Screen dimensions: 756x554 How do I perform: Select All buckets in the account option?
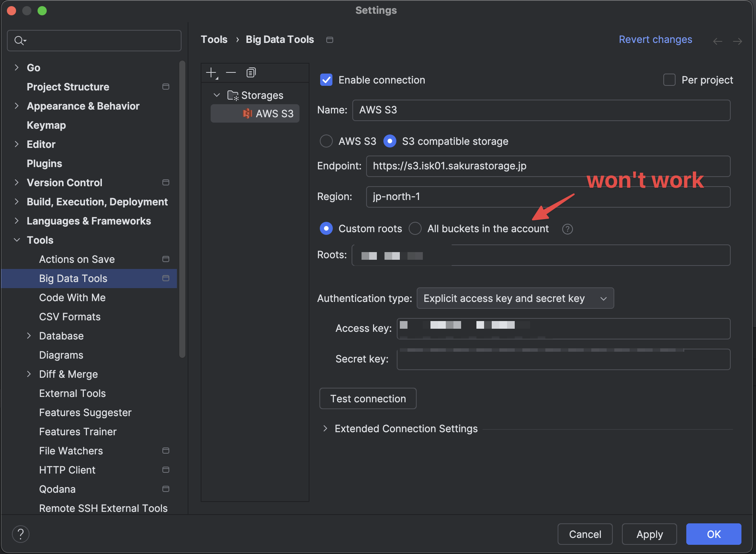415,228
